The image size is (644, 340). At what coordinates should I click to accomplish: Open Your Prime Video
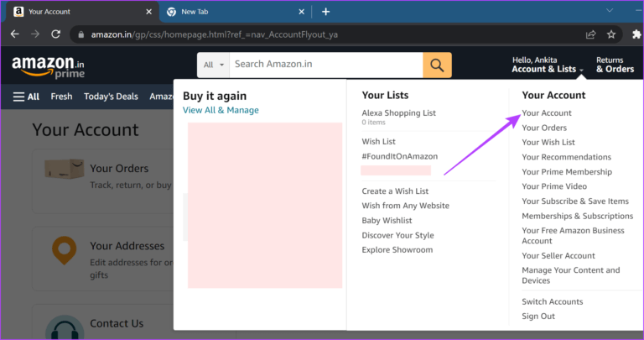(x=554, y=186)
